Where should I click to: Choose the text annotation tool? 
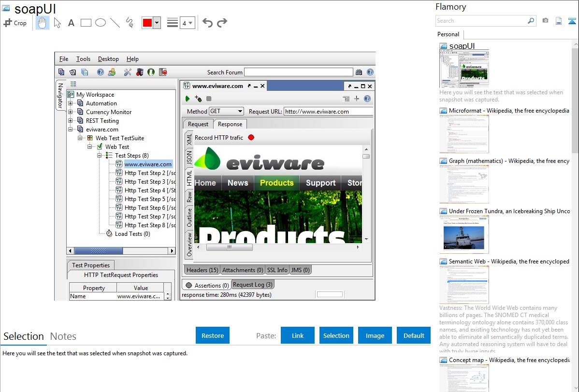click(x=71, y=23)
